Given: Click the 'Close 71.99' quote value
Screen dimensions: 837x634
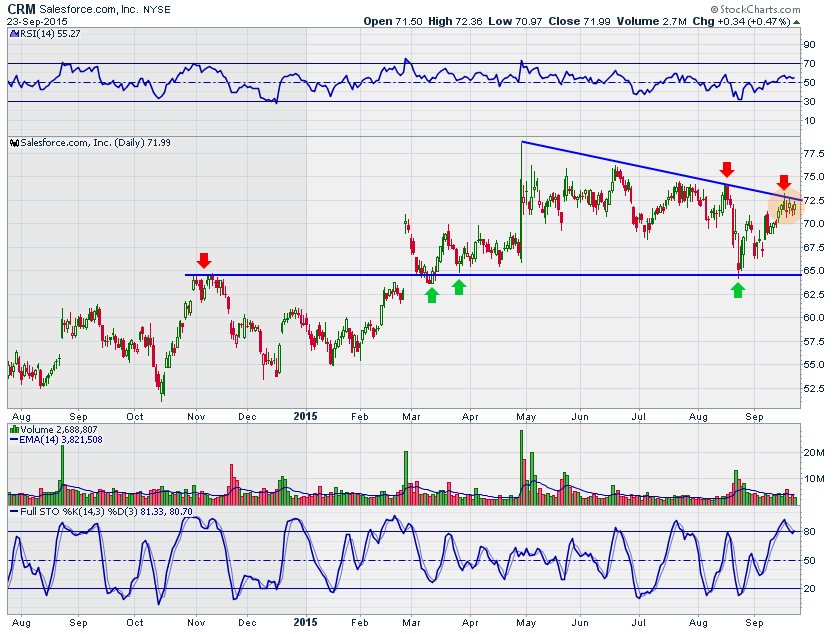Looking at the screenshot, I should pos(579,21).
